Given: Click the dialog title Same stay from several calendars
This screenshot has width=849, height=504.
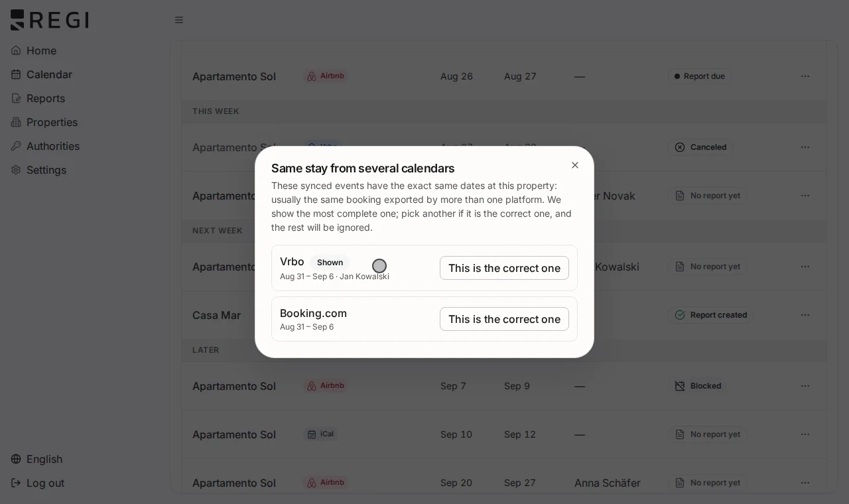Looking at the screenshot, I should pos(363,168).
